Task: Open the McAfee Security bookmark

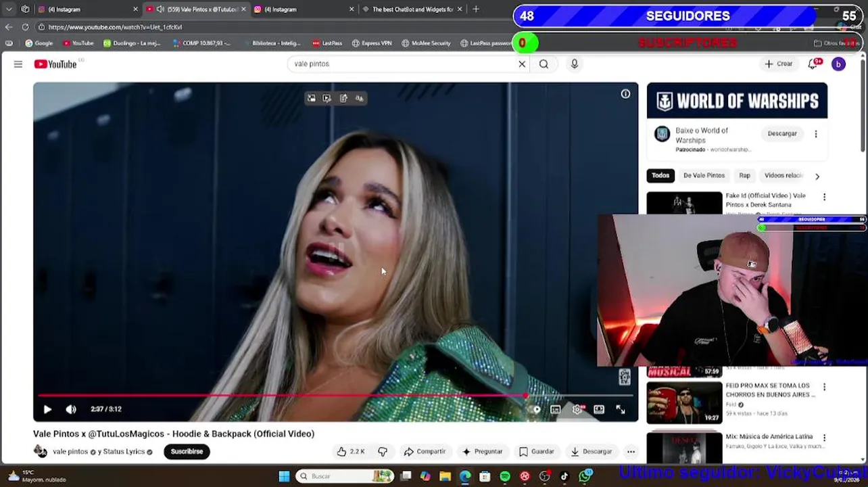Action: (426, 43)
